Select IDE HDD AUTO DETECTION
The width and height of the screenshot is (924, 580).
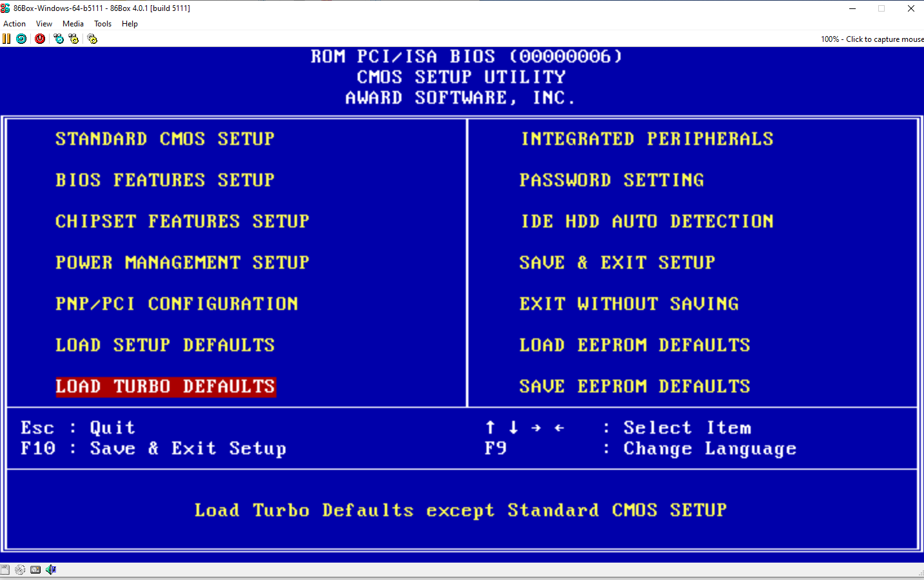click(647, 221)
